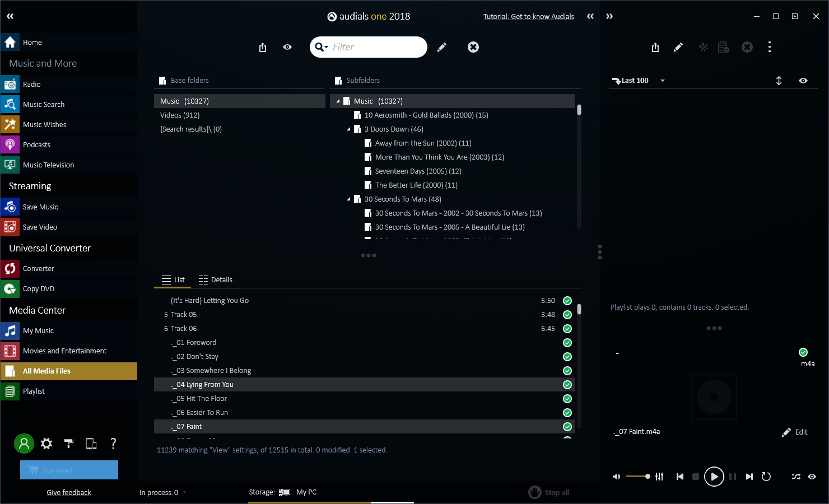This screenshot has width=829, height=504.
Task: Collapse the 30 Seconds To Mars folder
Action: point(348,199)
